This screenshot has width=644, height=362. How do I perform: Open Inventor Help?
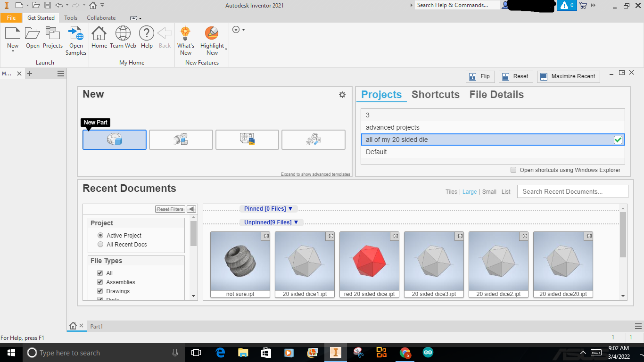point(146,38)
